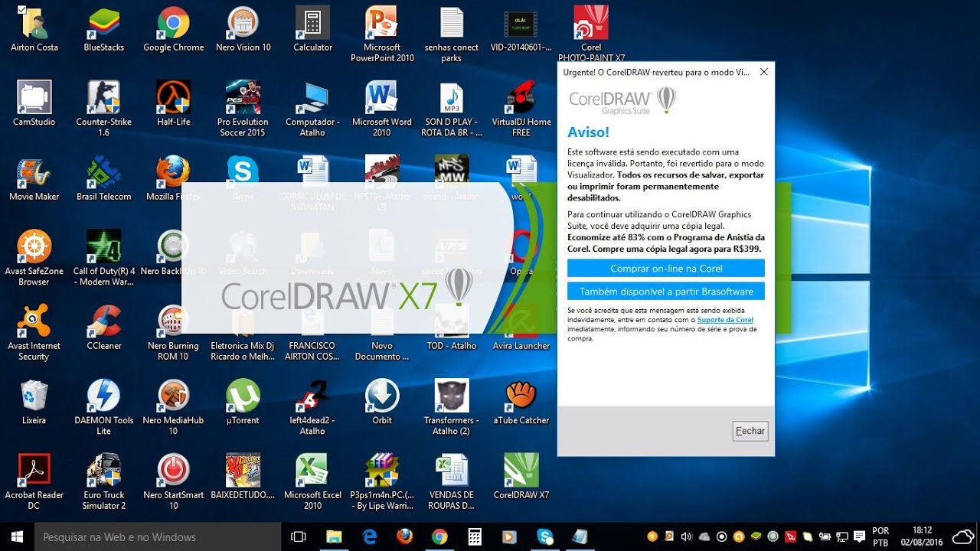Launch CCleaner from the desktop
Image resolution: width=980 pixels, height=551 pixels.
103,328
